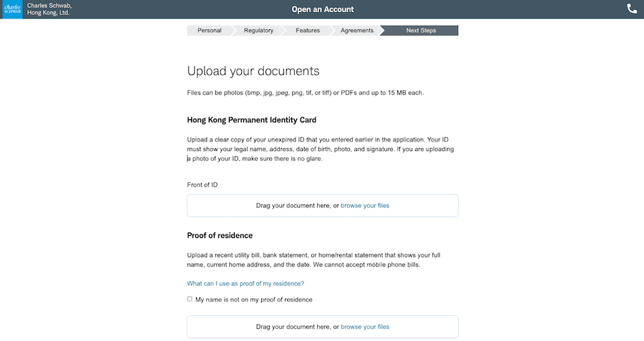The height and width of the screenshot is (341, 644).
Task: Open 'What can I use as proof of my residence?'
Action: point(245,284)
